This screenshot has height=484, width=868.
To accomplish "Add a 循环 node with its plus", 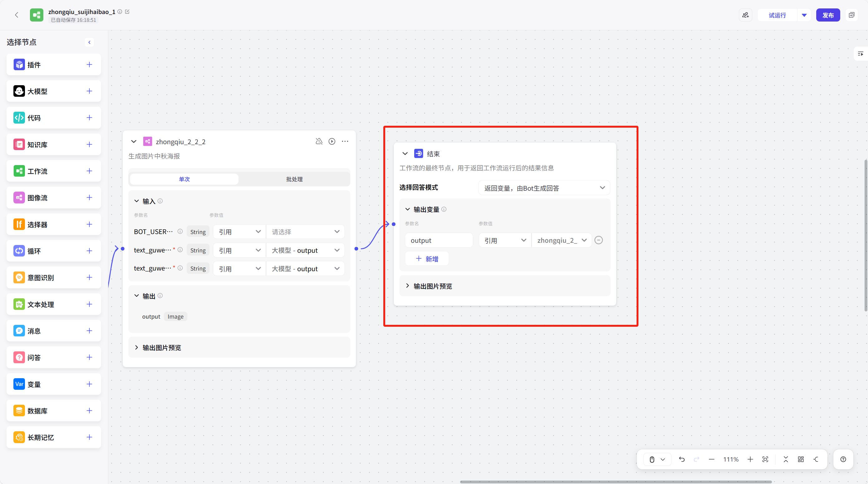I will point(89,251).
